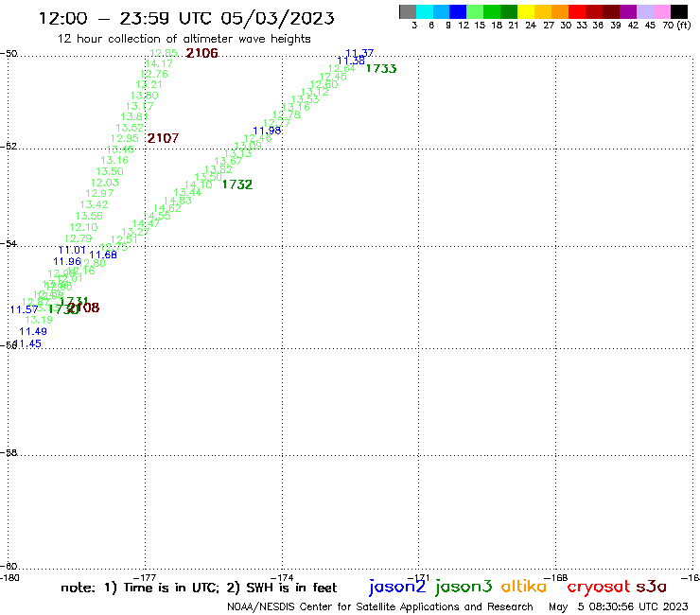Click the blue 11.37 reading

[x=359, y=53]
